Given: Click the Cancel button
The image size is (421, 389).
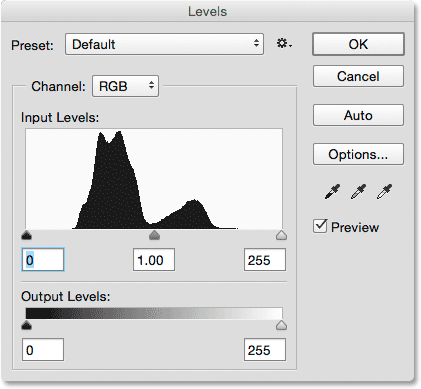Looking at the screenshot, I should [x=358, y=76].
